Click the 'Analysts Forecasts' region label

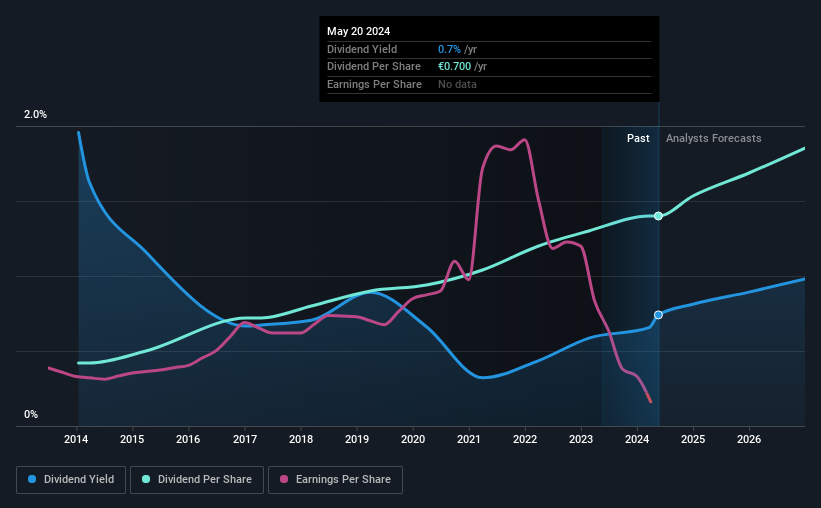(x=714, y=138)
